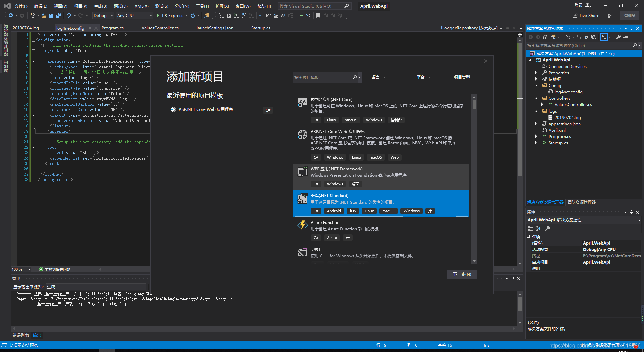
Task: Click the Save All icon
Action: pos(59,16)
